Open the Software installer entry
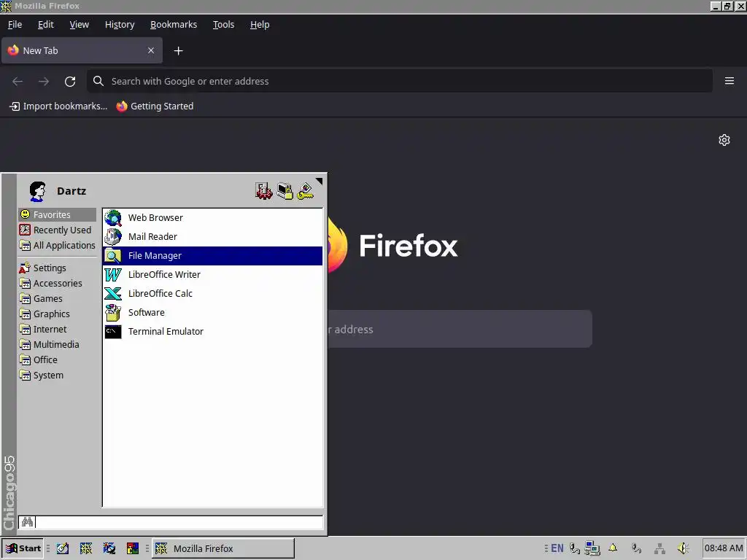This screenshot has width=747, height=560. click(213, 313)
